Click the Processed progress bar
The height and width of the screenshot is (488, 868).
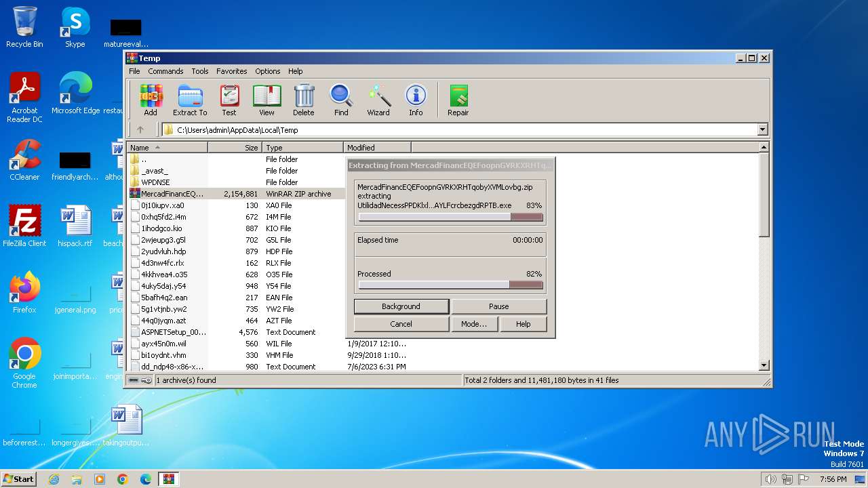(x=451, y=285)
